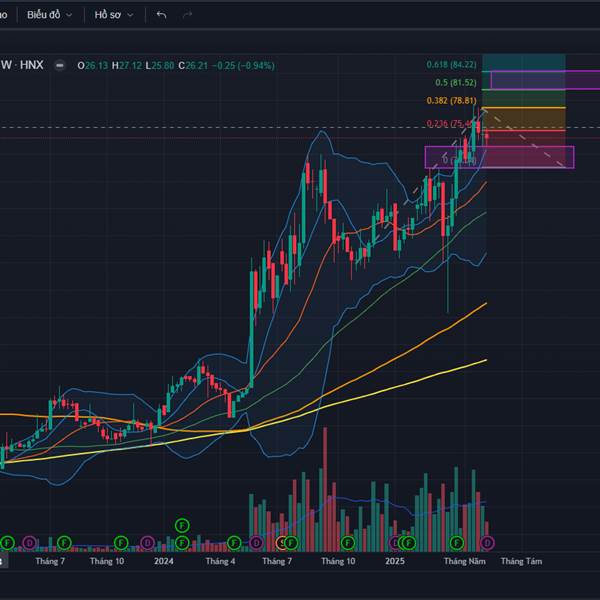Click the Fibonacci 0.382 (78.81) level label
The height and width of the screenshot is (600, 600).
(x=452, y=101)
